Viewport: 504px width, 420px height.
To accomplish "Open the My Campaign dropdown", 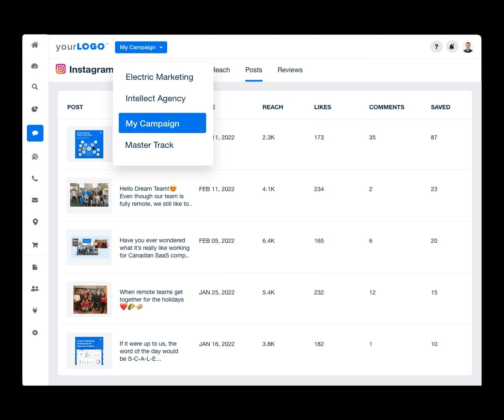I will (141, 47).
